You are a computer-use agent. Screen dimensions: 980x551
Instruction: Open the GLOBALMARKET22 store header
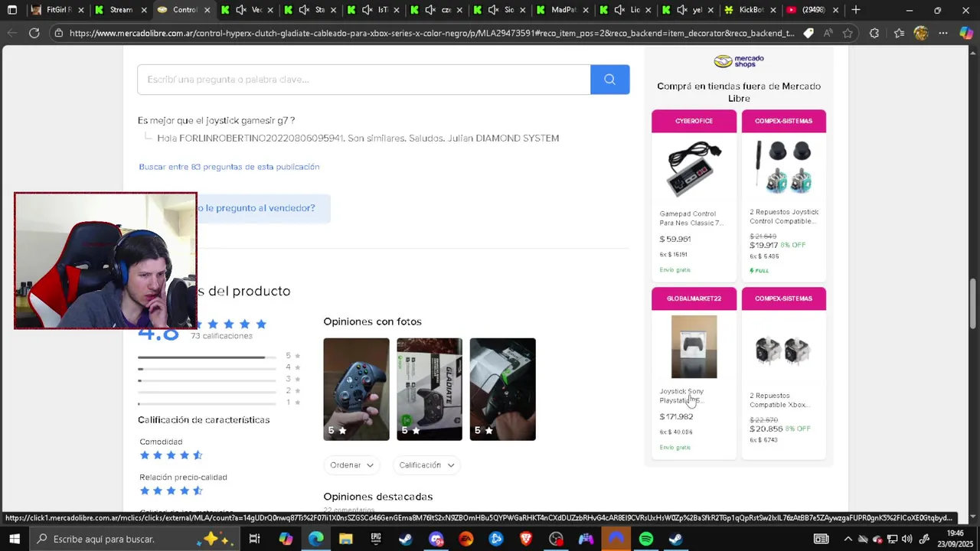pyautogui.click(x=694, y=298)
